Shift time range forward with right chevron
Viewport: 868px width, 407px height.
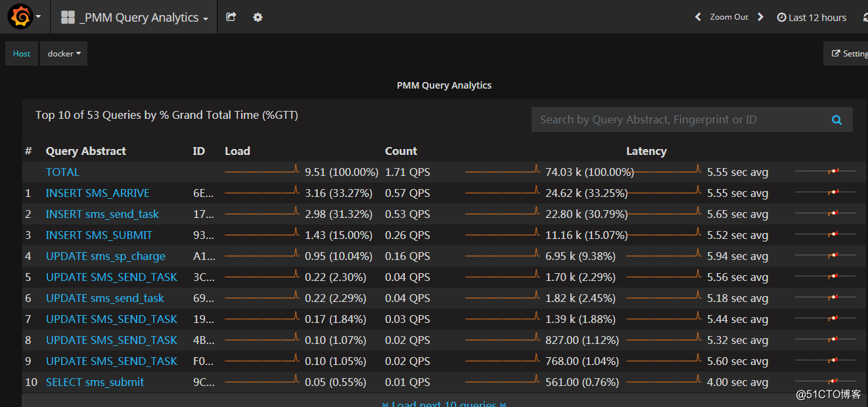(760, 17)
